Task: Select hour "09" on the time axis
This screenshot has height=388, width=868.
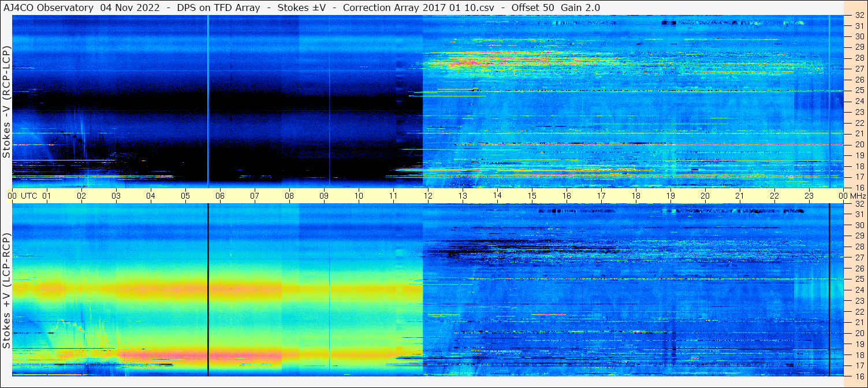Action: click(x=324, y=196)
